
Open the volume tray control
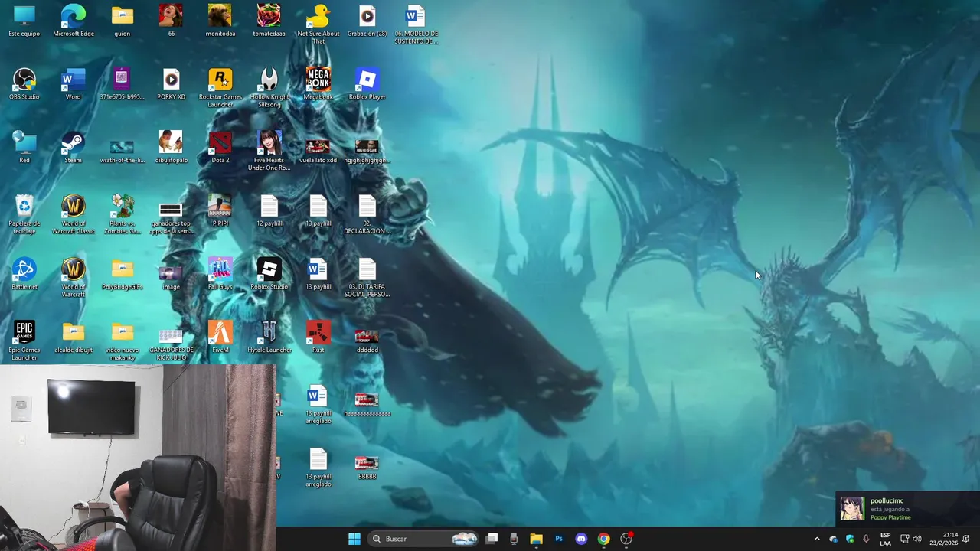pos(917,539)
